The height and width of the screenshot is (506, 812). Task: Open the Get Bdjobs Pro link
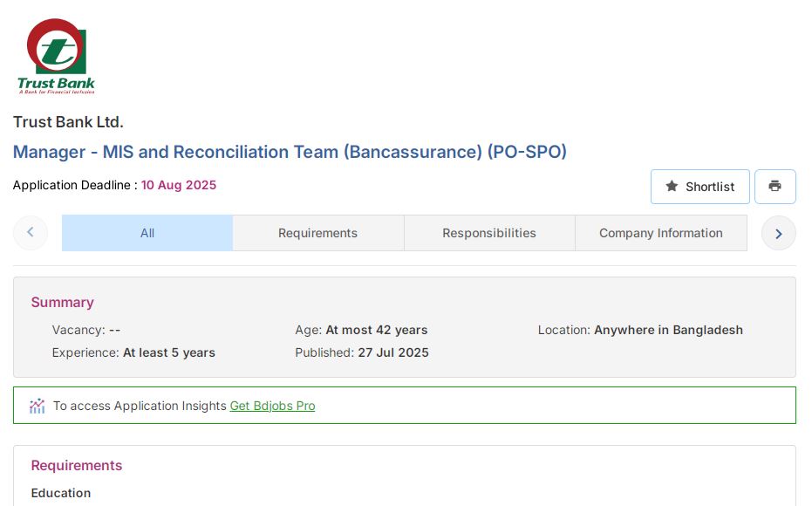(x=272, y=406)
